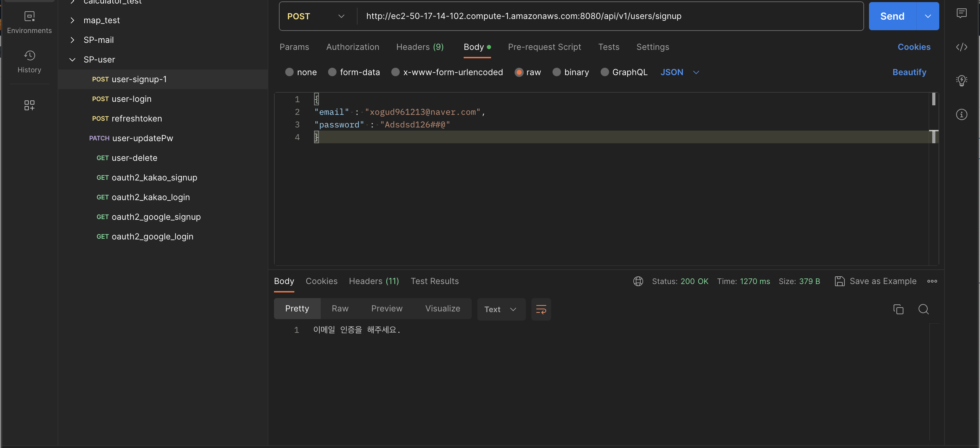Expand the SP-mail collection folder

point(72,40)
